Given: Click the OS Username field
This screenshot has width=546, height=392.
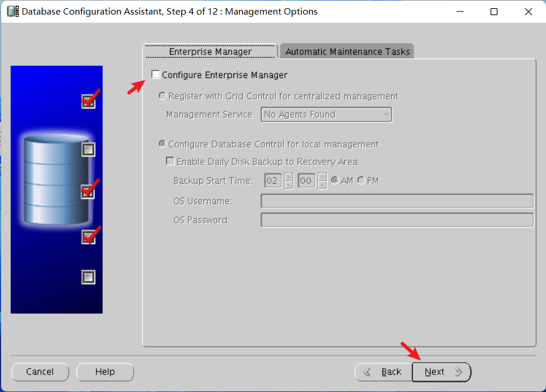Looking at the screenshot, I should click(397, 201).
